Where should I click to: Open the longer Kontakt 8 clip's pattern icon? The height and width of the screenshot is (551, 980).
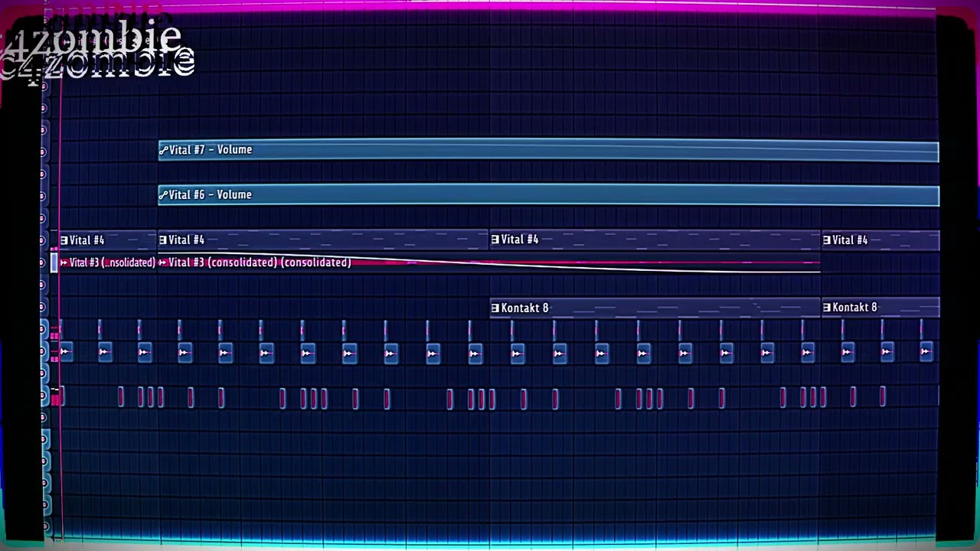click(x=495, y=308)
